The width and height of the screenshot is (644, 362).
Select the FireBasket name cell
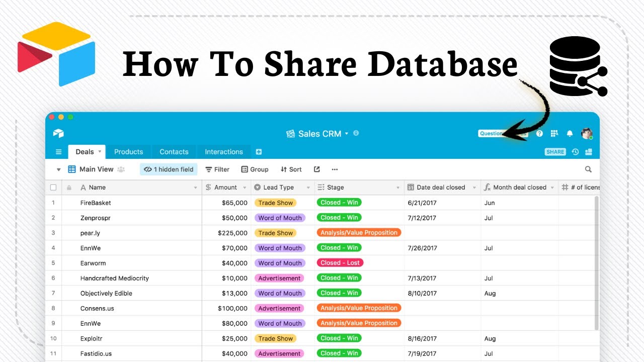click(131, 203)
